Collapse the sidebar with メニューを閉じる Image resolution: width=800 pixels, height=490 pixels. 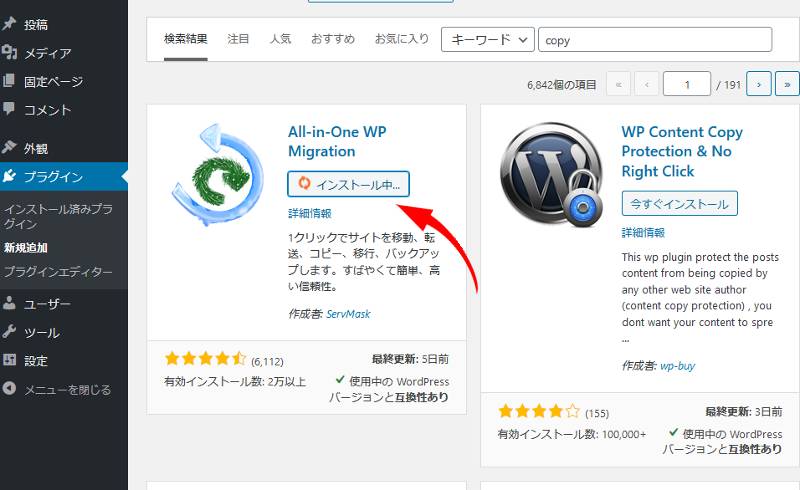(x=67, y=390)
